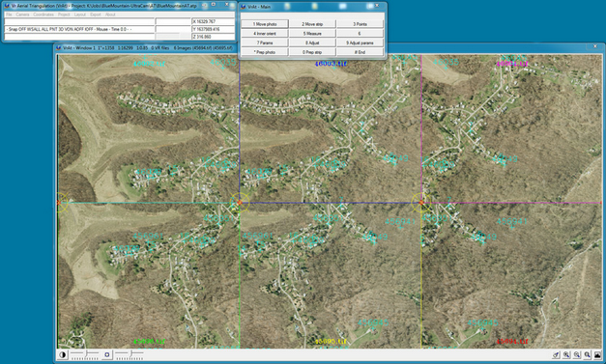Click the 8 Adjust button
The image size is (606, 364).
click(x=312, y=42)
